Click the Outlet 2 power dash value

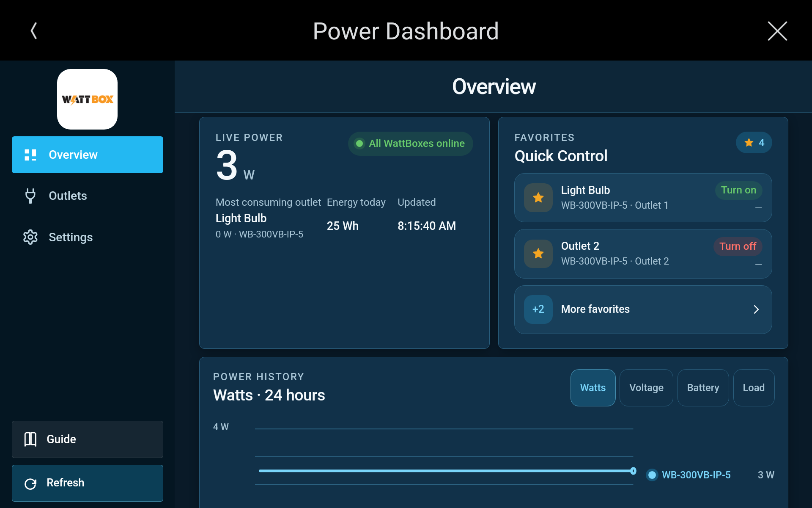tap(759, 264)
